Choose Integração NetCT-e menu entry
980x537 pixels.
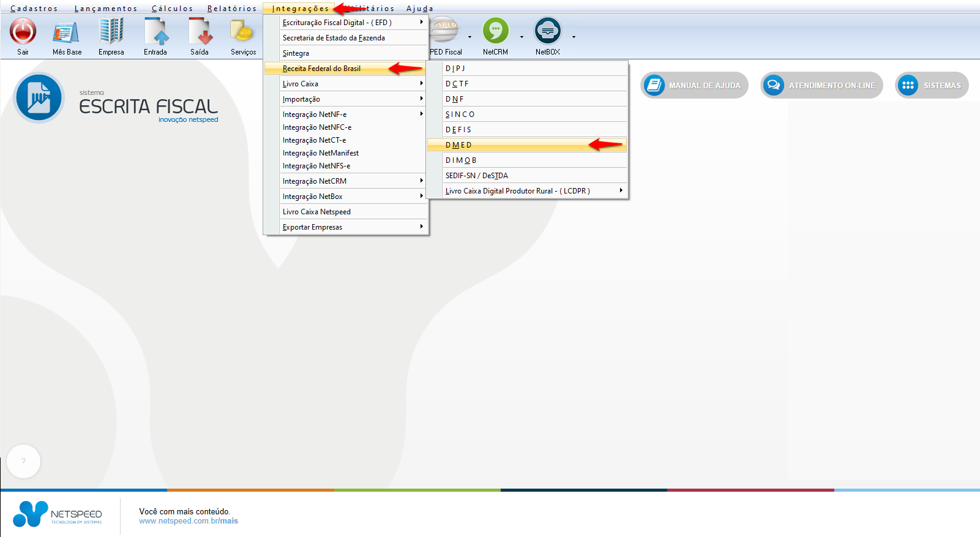346,140
